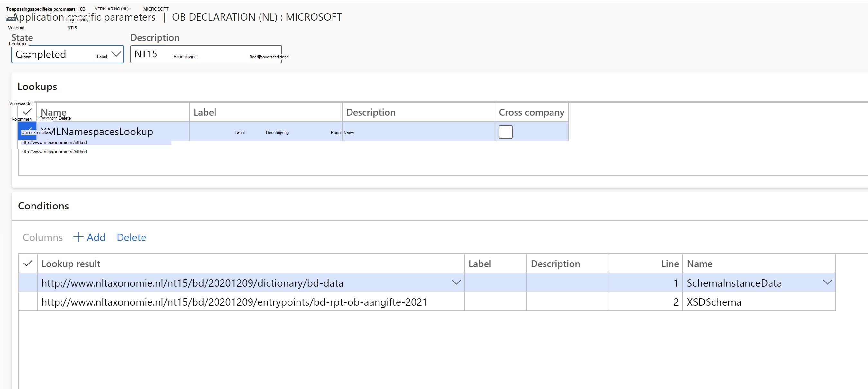Toggle row selector for XMLNamespacesLookup row

coord(27,131)
